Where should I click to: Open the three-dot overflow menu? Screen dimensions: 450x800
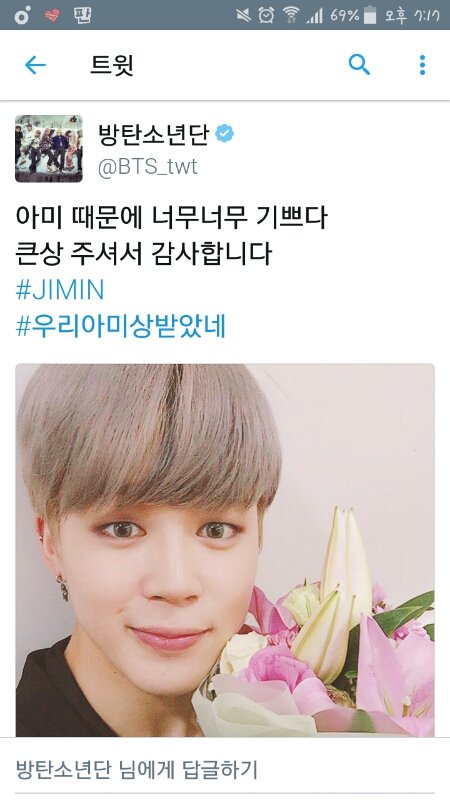[422, 65]
